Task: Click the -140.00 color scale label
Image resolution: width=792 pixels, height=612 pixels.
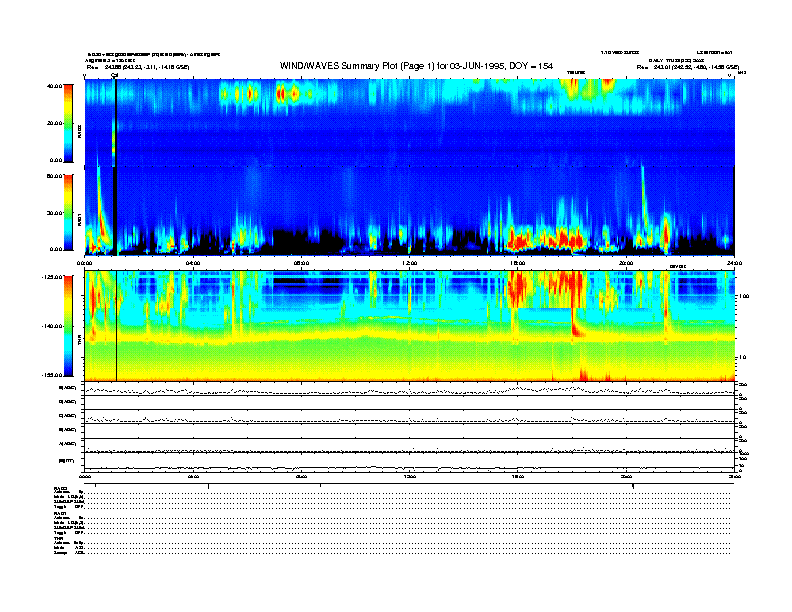Action: 52,326
